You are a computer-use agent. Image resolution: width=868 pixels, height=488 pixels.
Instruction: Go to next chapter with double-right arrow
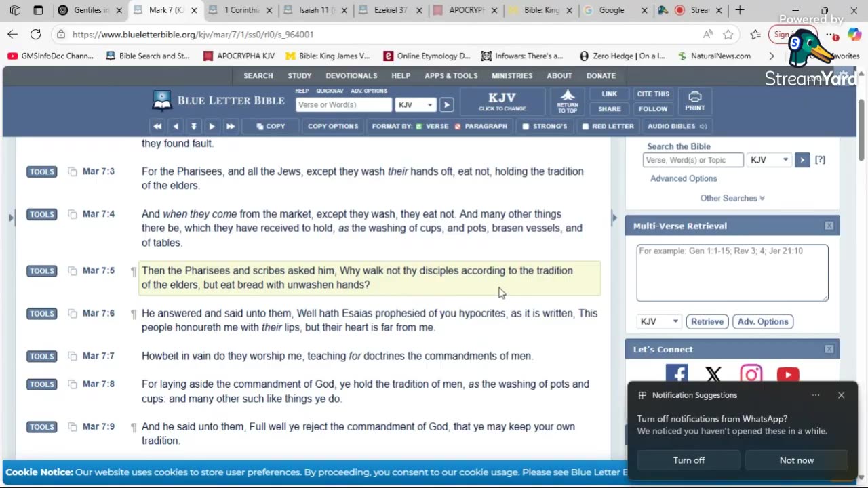[230, 126]
